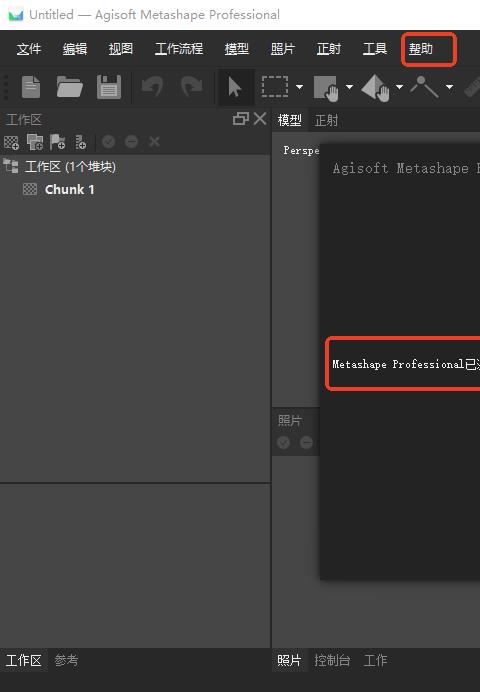Open the 工具 menu

coord(375,49)
